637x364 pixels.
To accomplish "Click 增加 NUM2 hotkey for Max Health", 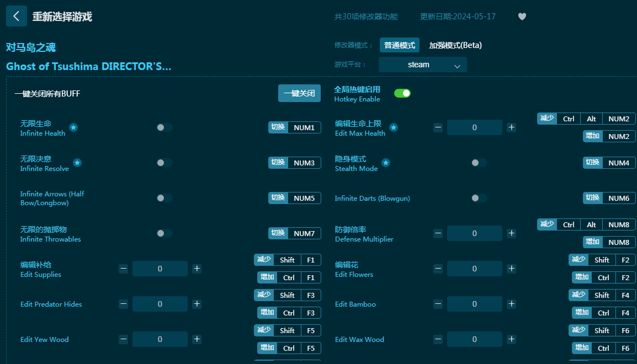I will click(609, 136).
